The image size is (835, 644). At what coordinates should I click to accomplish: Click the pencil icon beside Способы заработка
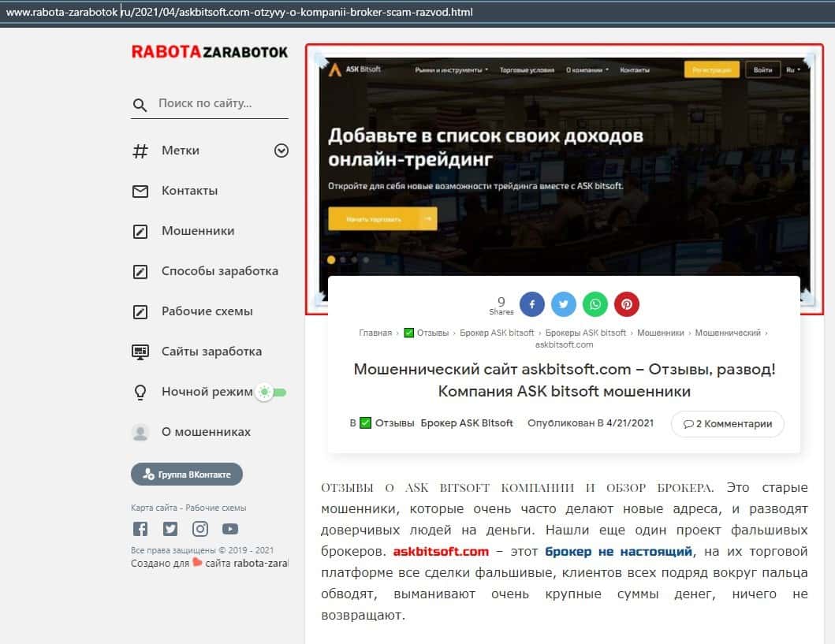coord(140,271)
